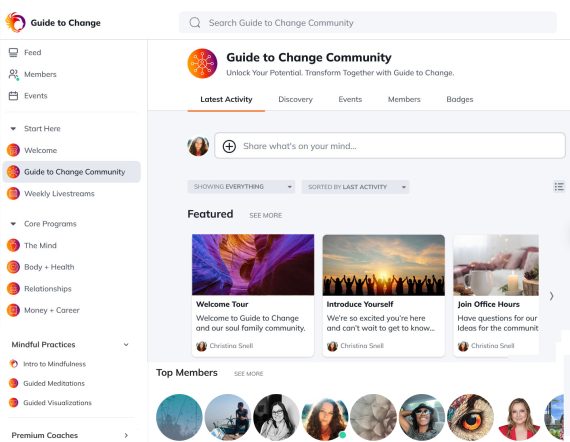
Task: Click the plus icon in share box
Action: coord(229,146)
